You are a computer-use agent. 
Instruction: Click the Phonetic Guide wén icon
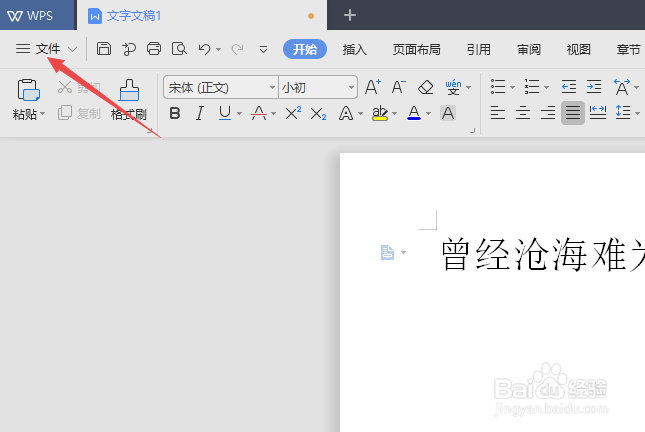pyautogui.click(x=453, y=87)
